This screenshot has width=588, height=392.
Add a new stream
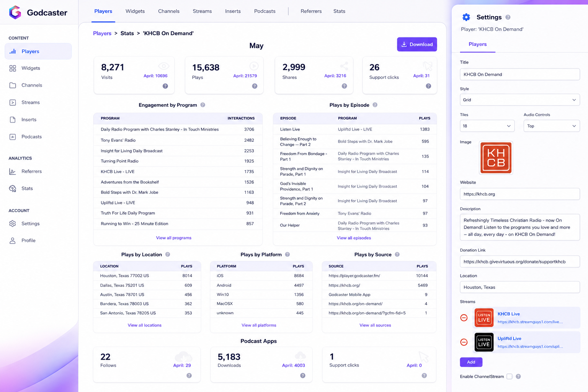[x=471, y=362]
